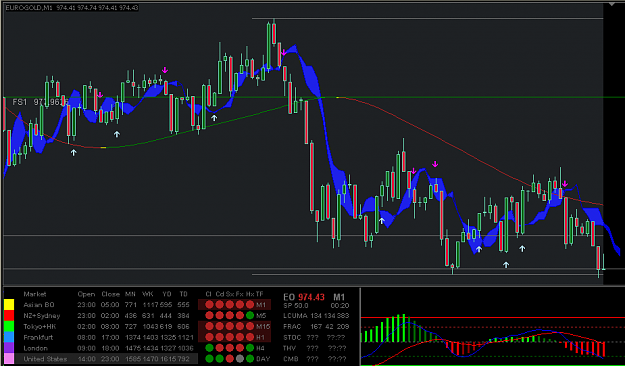The width and height of the screenshot is (625, 366).
Task: Click the green Cl dot in DAY row
Action: (208, 359)
